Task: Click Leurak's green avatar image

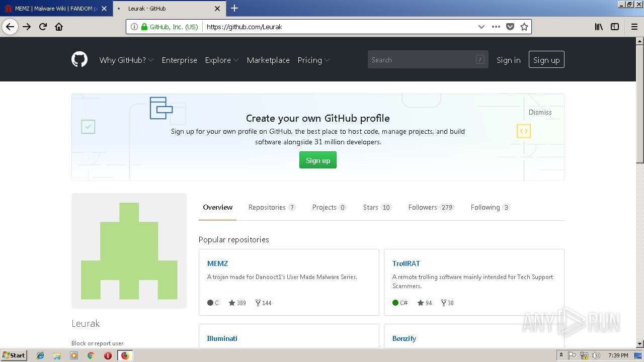Action: (x=129, y=251)
